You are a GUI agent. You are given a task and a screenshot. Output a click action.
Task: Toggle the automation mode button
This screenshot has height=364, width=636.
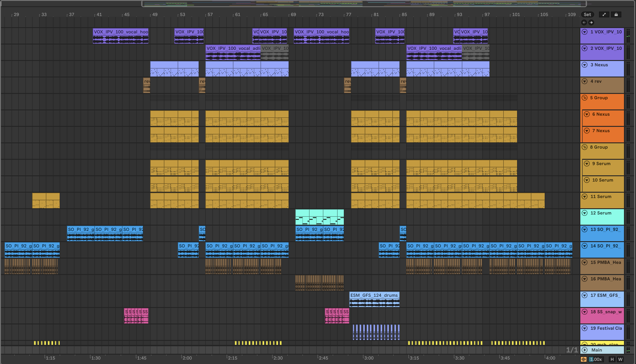(x=604, y=14)
